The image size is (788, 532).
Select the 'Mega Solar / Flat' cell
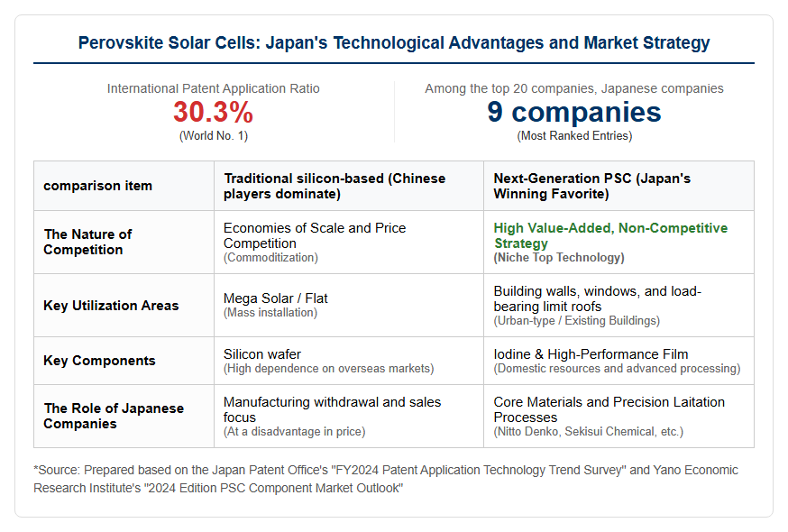coord(349,305)
